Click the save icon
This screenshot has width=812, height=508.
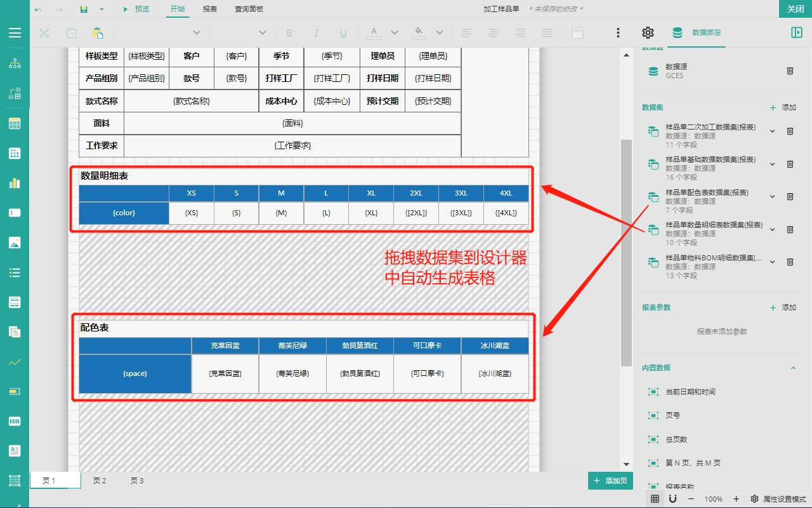click(84, 9)
